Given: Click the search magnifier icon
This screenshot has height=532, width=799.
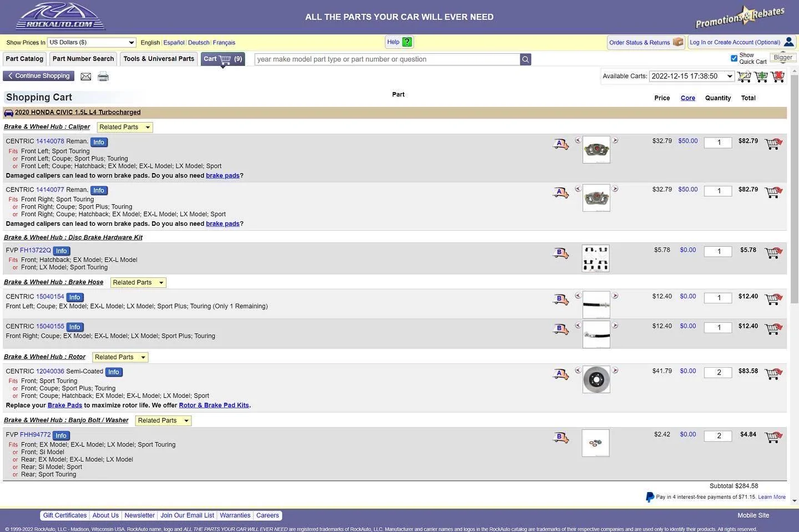Looking at the screenshot, I should pyautogui.click(x=525, y=59).
